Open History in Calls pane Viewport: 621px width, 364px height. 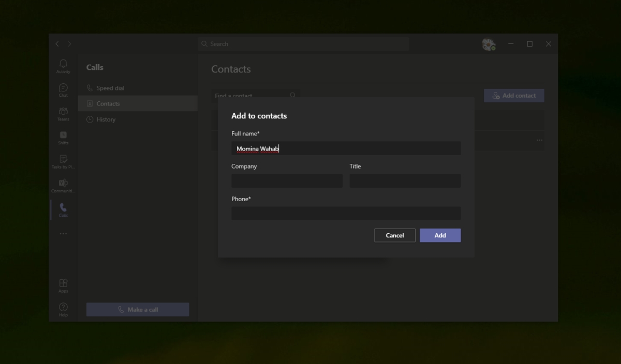(x=138, y=119)
